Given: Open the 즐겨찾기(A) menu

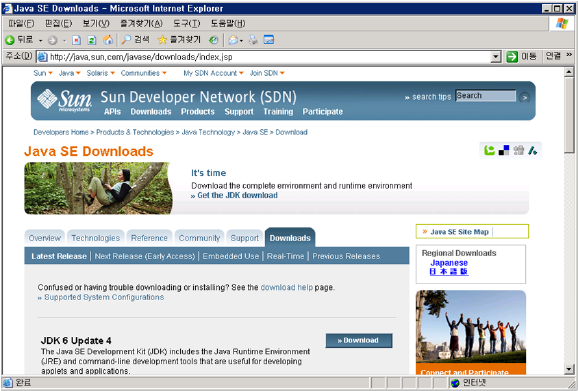Looking at the screenshot, I should 141,24.
